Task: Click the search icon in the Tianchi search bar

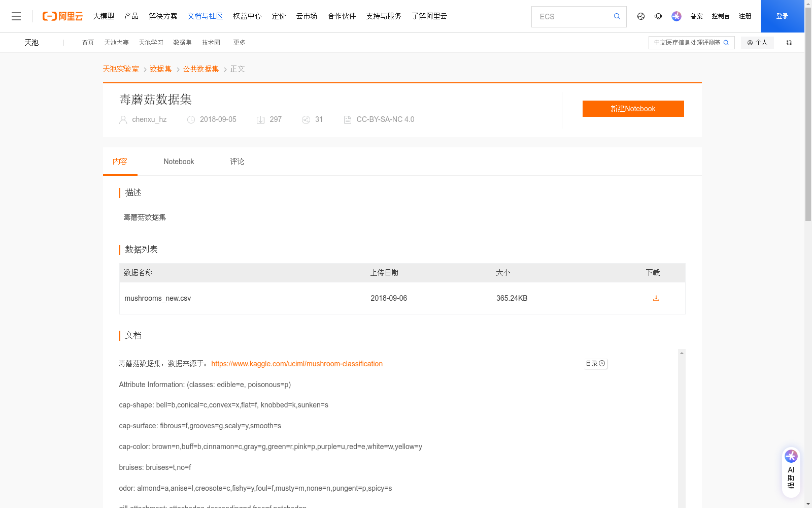Action: 726,43
